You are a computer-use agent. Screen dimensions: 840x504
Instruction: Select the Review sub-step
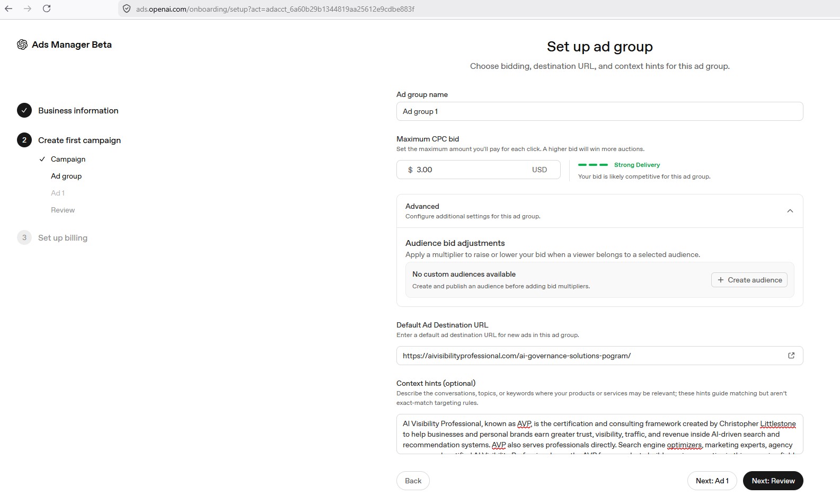[x=63, y=210]
